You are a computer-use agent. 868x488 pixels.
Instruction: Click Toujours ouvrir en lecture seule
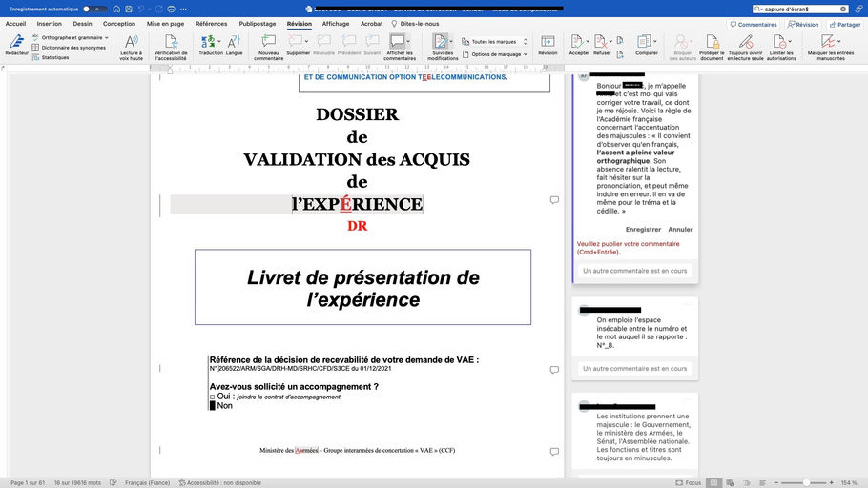[x=746, y=47]
